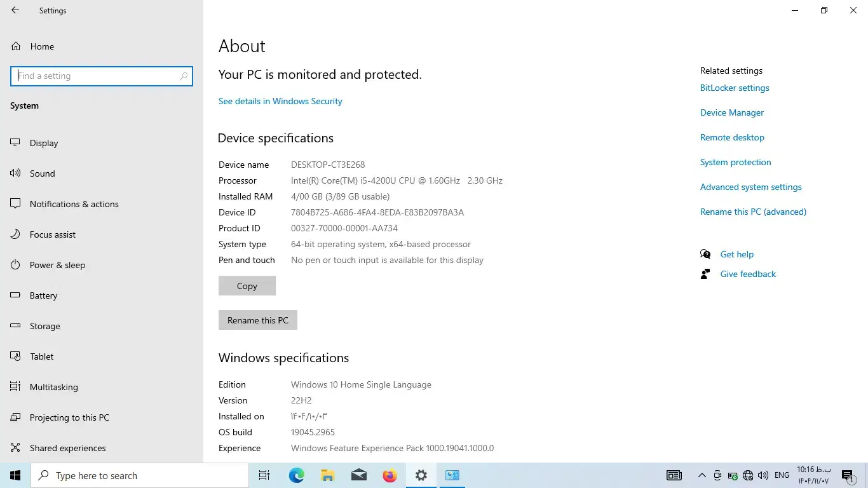Click the OS build value 19045.2965
Image resolution: width=868 pixels, height=488 pixels.
pos(313,432)
